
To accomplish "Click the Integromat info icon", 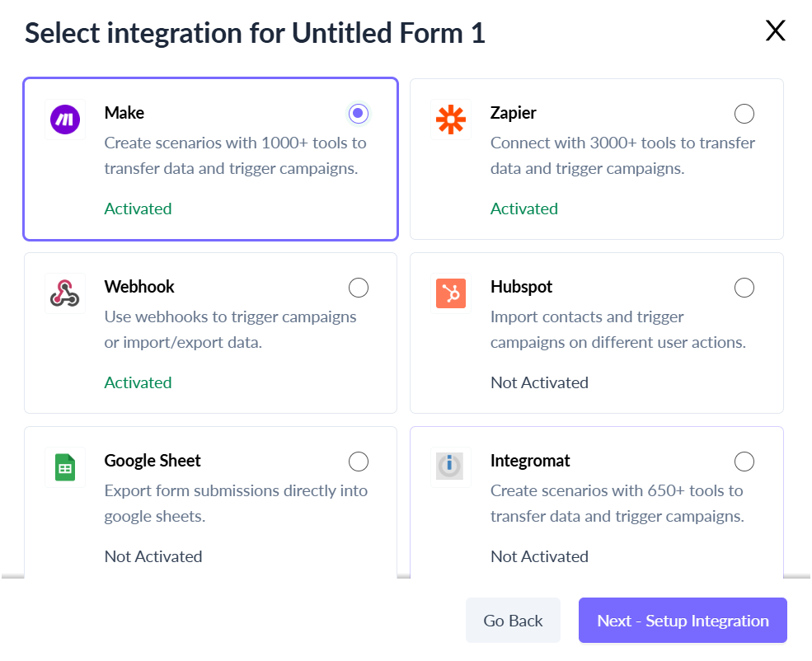I will pyautogui.click(x=449, y=466).
